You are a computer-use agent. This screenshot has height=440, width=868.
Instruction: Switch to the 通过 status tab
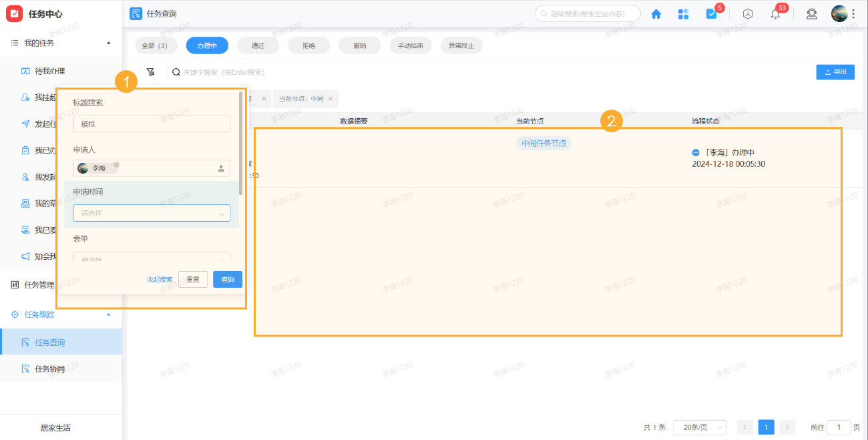click(258, 45)
